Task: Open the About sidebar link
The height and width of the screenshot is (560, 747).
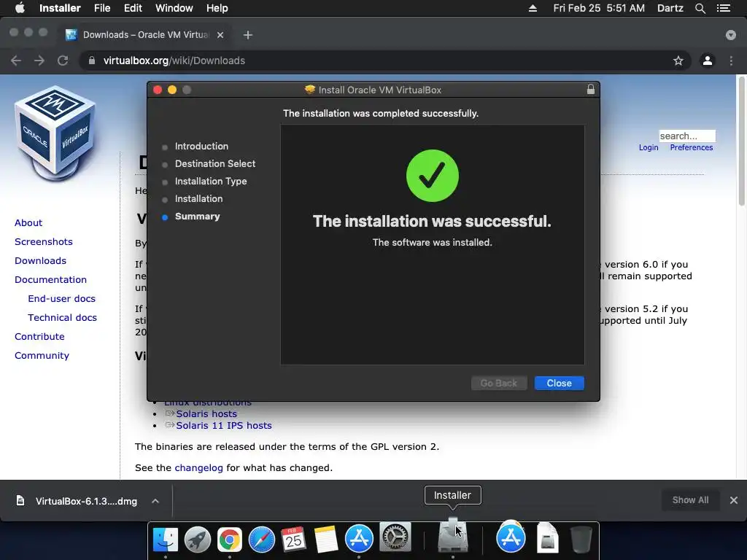Action: click(28, 223)
